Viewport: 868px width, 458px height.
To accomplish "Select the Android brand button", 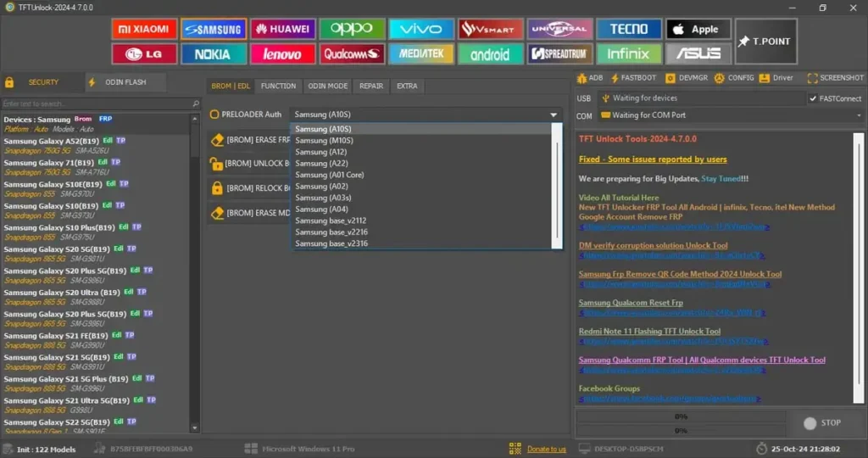I will coord(491,53).
